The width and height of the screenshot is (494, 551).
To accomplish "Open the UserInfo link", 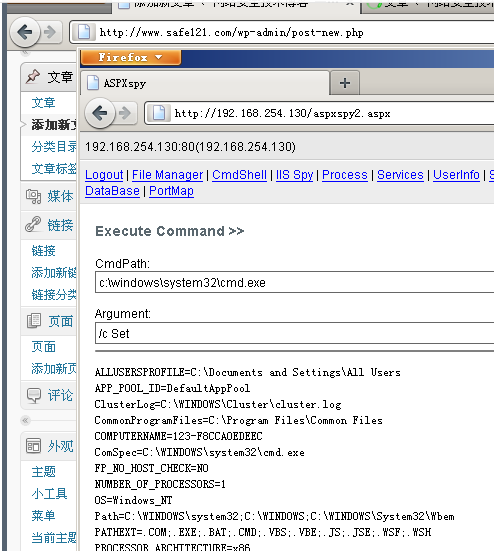I will (x=456, y=175).
